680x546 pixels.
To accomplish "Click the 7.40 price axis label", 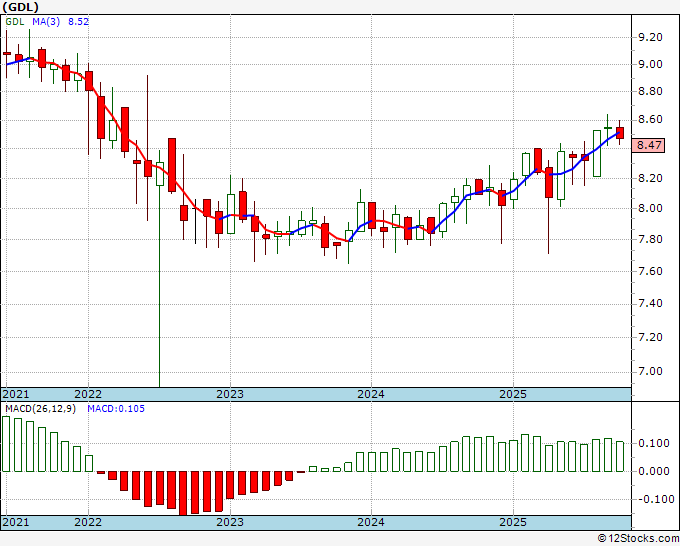I will click(650, 304).
